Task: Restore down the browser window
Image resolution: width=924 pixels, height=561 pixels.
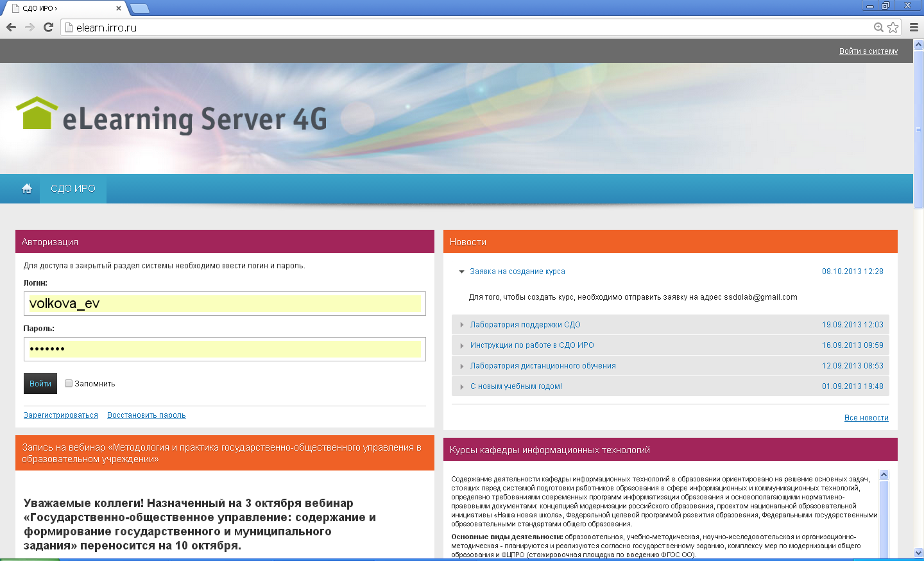Action: coord(886,6)
